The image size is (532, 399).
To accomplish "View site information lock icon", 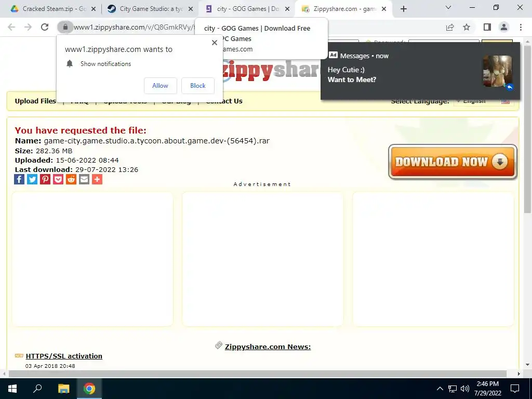I will [65, 27].
